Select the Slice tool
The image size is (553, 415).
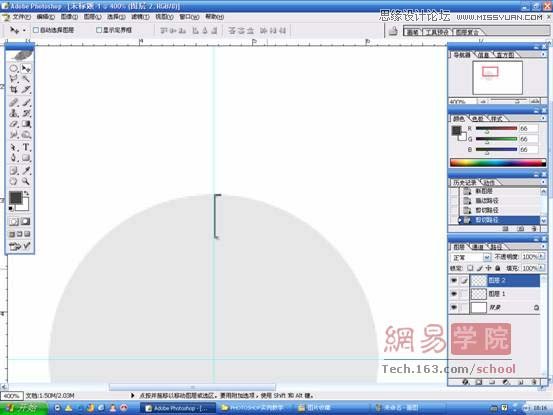pyautogui.click(x=26, y=89)
